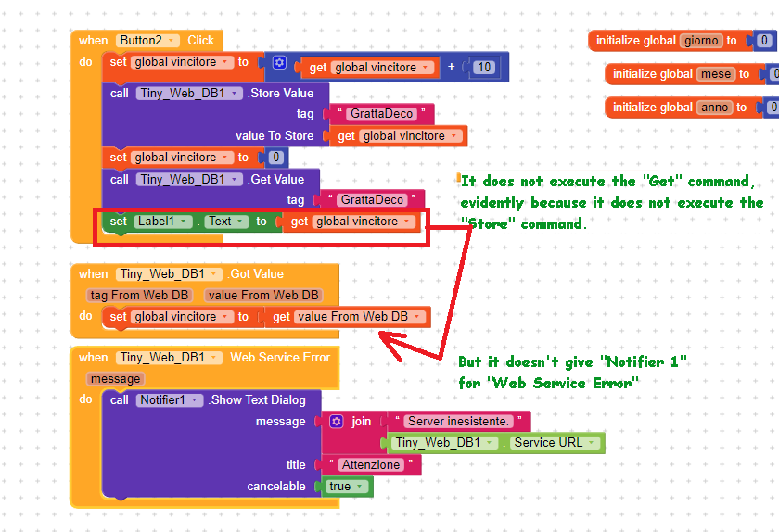
Task: Click the value To Store socket label
Action: click(275, 136)
